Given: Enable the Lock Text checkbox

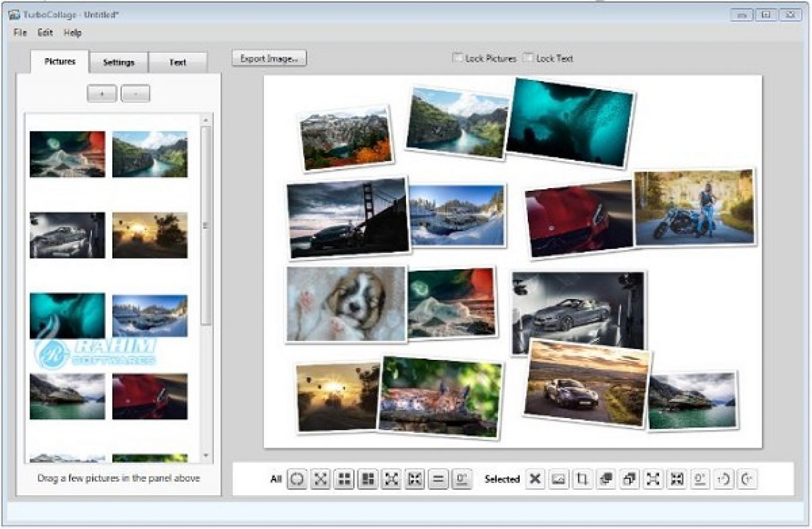Looking at the screenshot, I should (528, 58).
